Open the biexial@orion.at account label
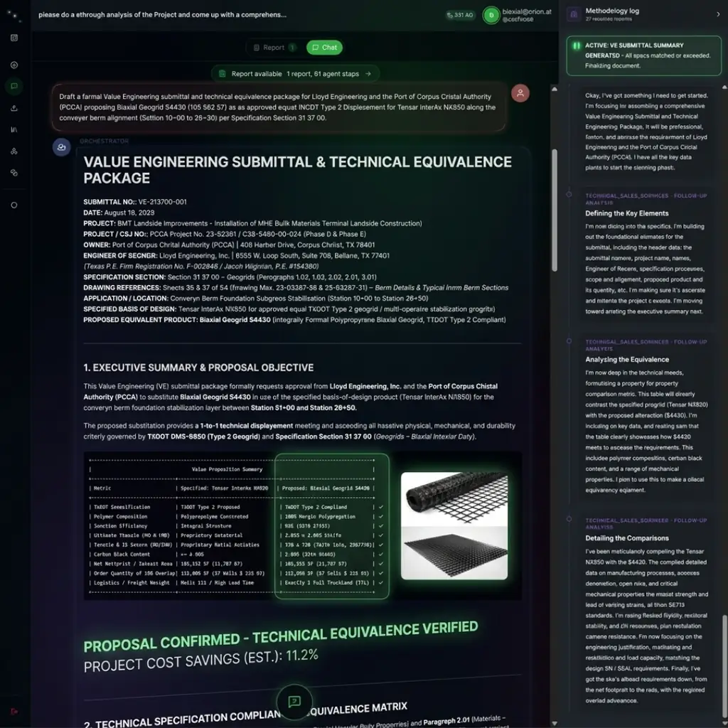This screenshot has height=728, width=728. point(527,16)
